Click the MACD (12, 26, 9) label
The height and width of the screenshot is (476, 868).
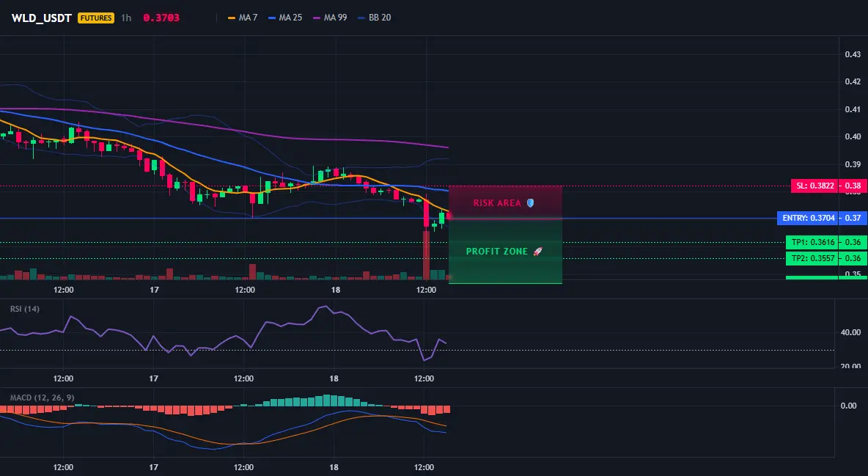(x=42, y=398)
